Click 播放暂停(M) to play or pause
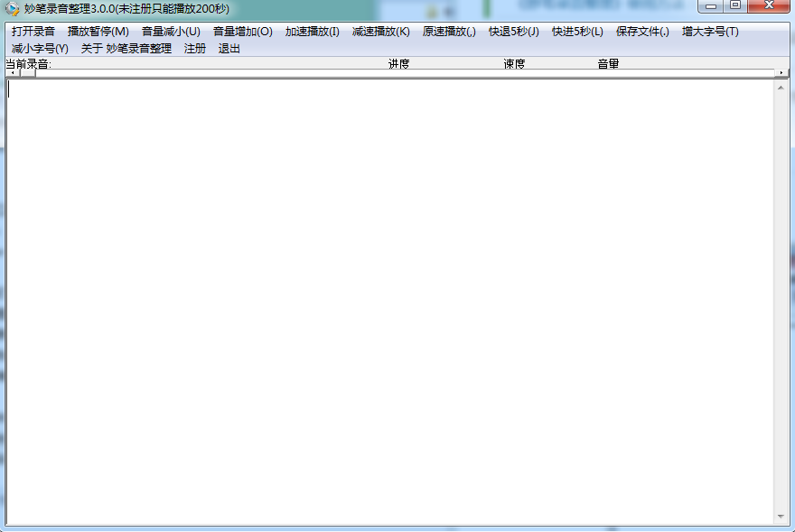Image resolution: width=795 pixels, height=532 pixels. tap(98, 32)
